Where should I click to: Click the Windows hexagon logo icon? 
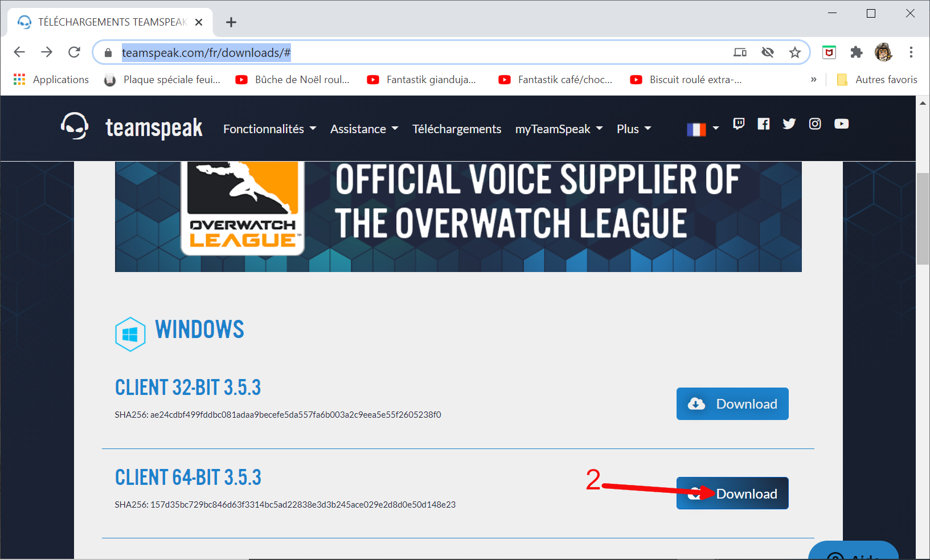pos(130,334)
